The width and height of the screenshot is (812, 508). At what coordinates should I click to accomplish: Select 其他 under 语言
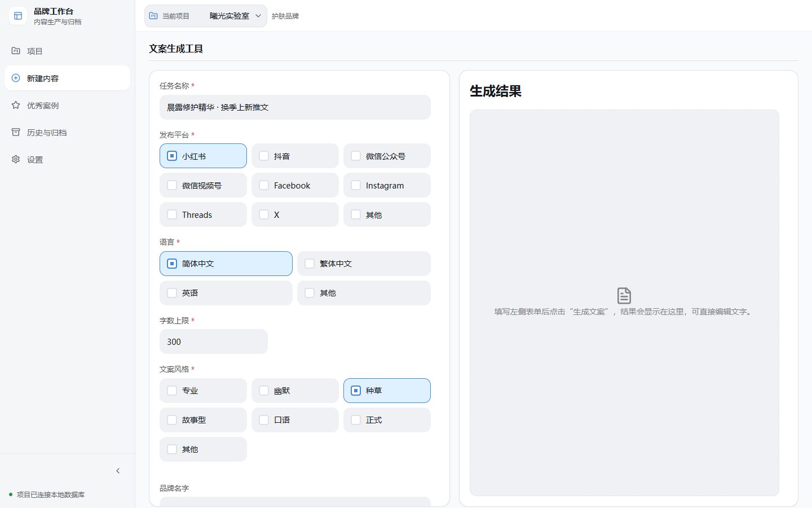point(364,293)
